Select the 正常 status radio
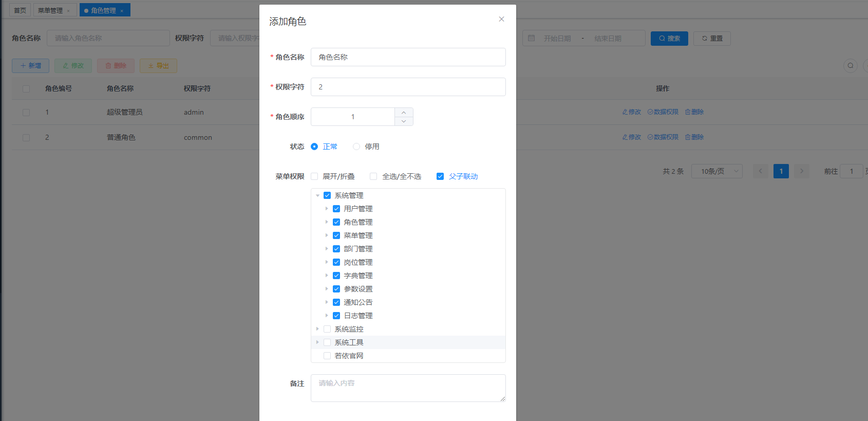This screenshot has width=868, height=421. pos(314,147)
